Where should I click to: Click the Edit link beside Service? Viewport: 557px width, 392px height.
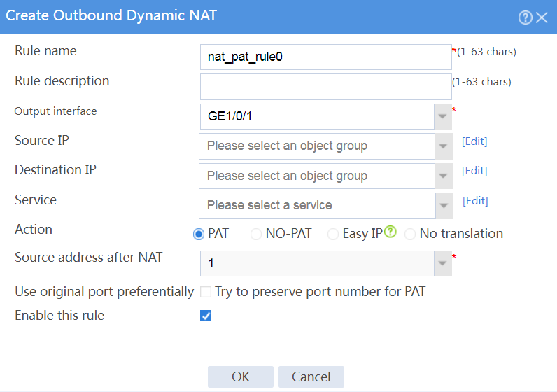tap(475, 201)
